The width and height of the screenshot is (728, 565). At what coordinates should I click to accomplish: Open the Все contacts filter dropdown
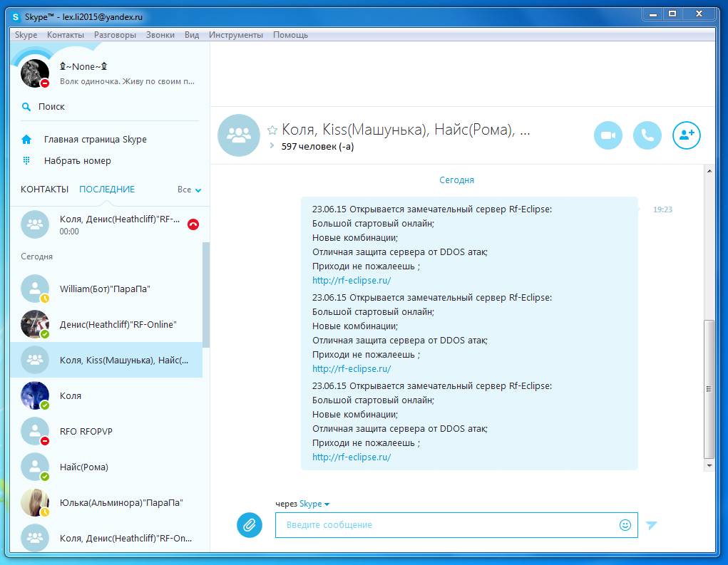pos(190,190)
